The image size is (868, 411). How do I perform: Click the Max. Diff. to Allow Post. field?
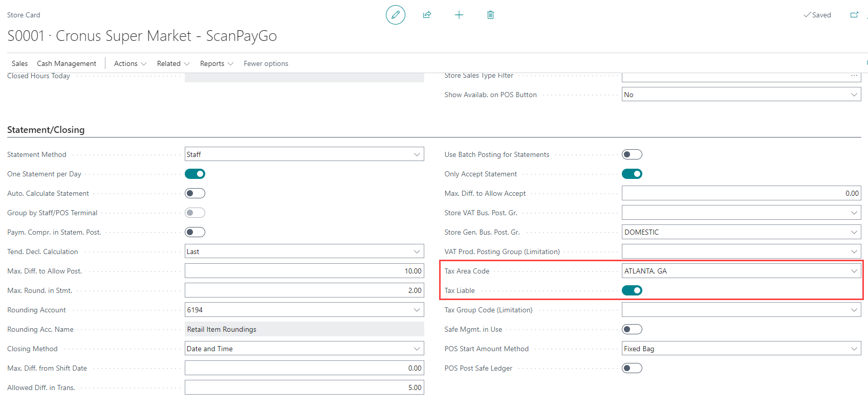304,271
